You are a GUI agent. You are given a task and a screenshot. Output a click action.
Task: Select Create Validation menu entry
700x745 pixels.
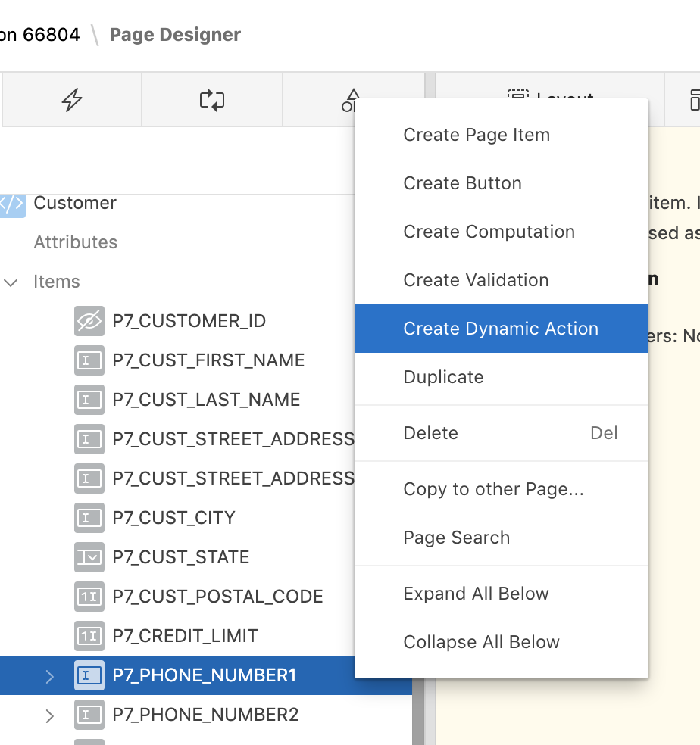click(476, 280)
